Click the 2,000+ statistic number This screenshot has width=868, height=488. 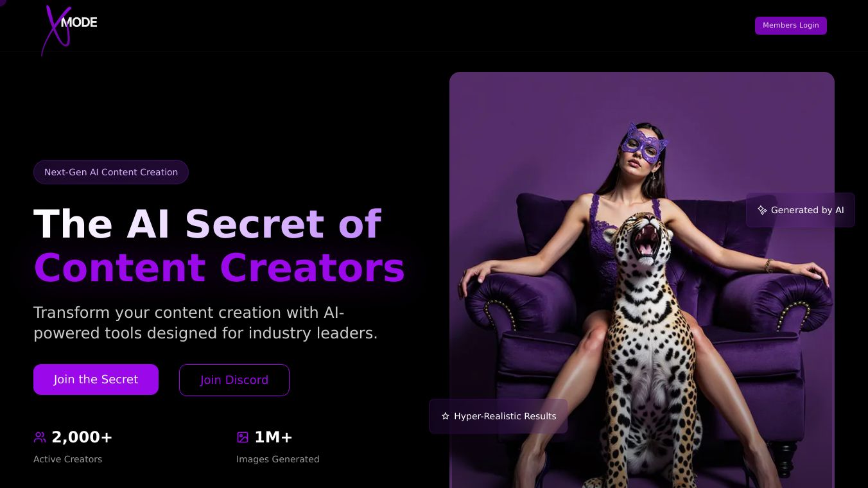(x=82, y=437)
